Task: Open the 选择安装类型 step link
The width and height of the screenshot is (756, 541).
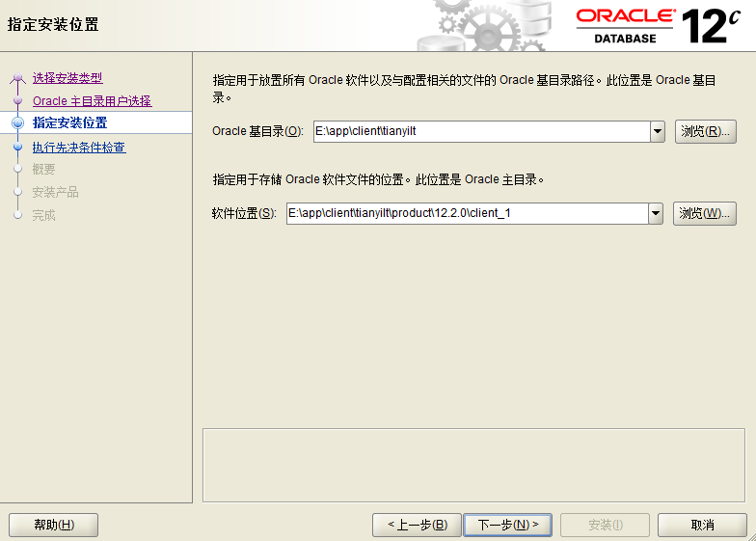Action: [67, 77]
